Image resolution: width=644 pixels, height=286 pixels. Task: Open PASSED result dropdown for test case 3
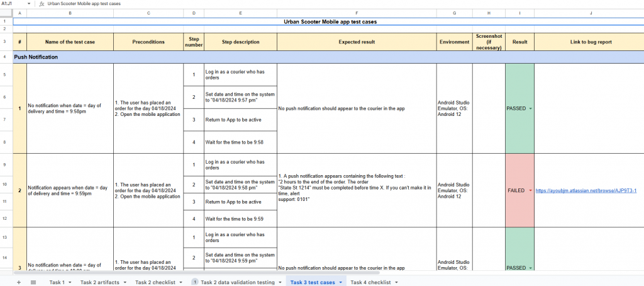coord(530,268)
